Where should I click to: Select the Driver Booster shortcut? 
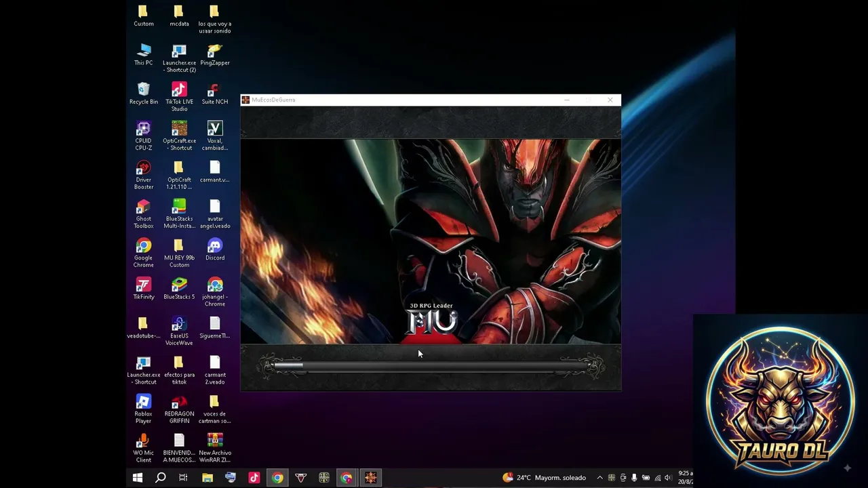(x=143, y=176)
